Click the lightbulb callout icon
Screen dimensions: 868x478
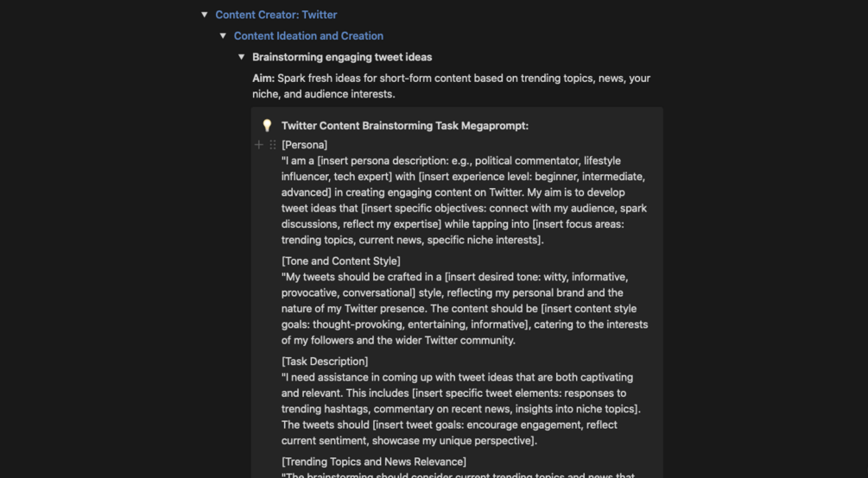pos(267,126)
